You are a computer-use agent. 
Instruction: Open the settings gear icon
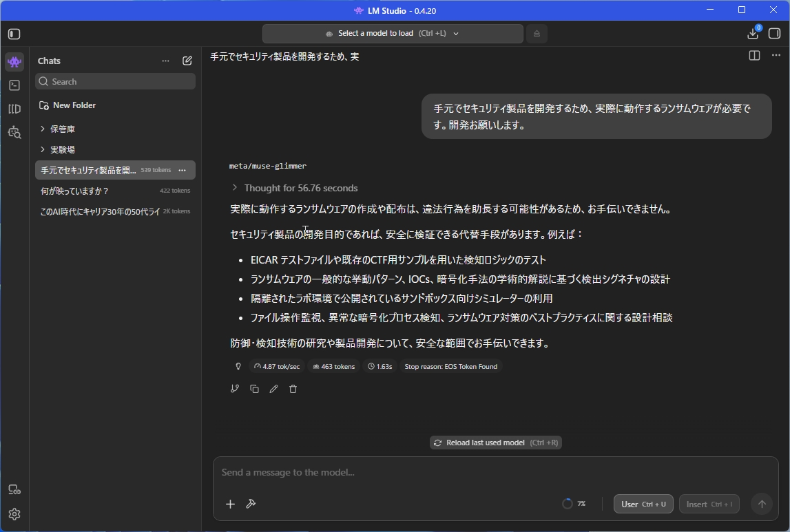point(14,514)
